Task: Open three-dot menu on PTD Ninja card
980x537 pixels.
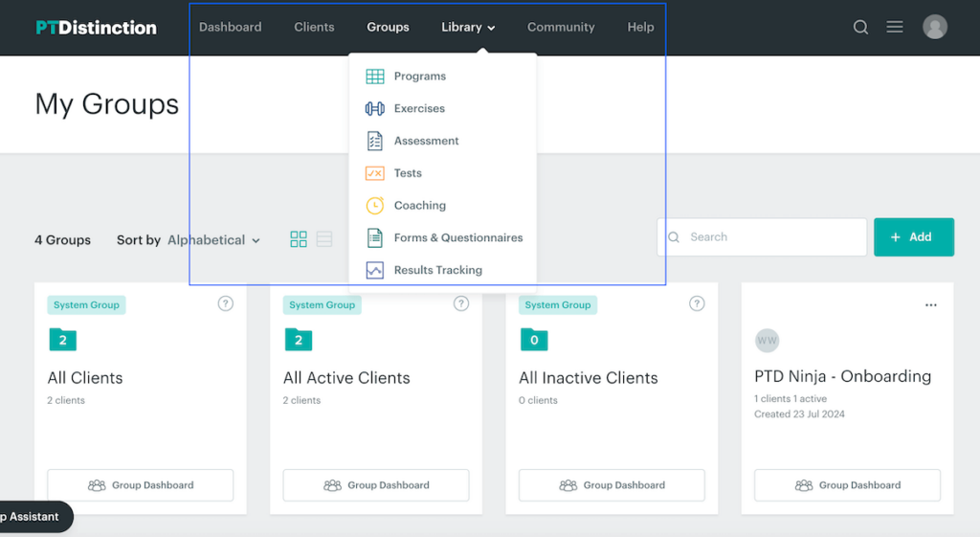Action: 930,305
